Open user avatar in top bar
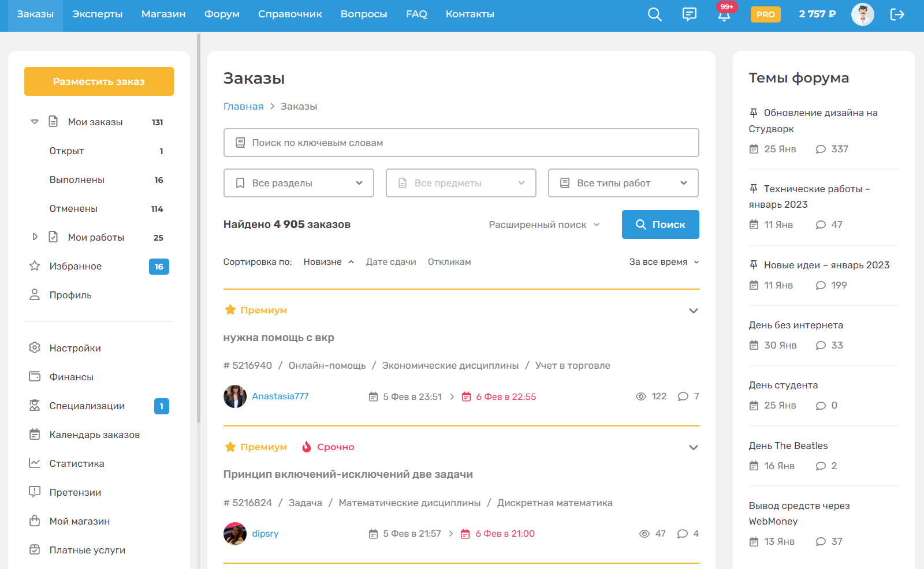This screenshot has width=924, height=569. coord(862,14)
